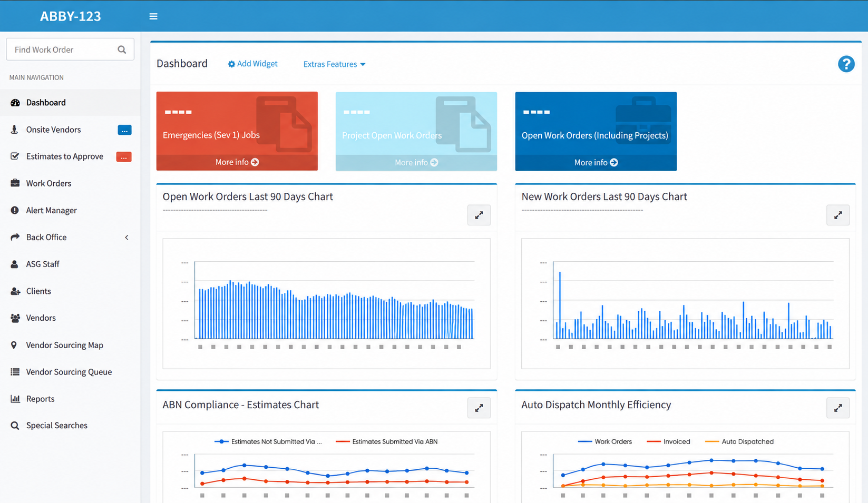Click the Alert Manager exclamation icon

[15, 210]
